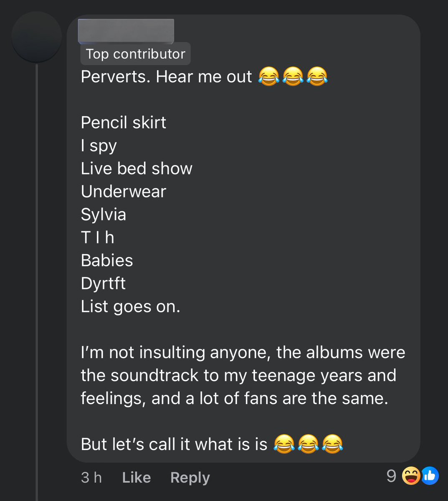Open the laughing face reaction icon
Viewport: 448px width, 501px height.
point(410,476)
